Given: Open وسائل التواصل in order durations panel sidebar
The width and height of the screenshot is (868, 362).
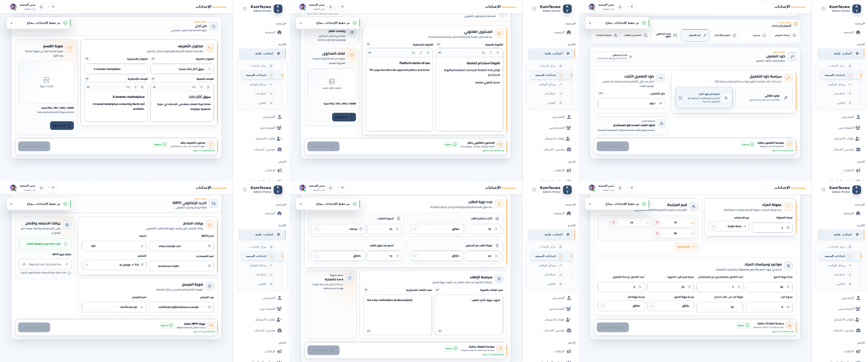Looking at the screenshot, I should 552,265.
